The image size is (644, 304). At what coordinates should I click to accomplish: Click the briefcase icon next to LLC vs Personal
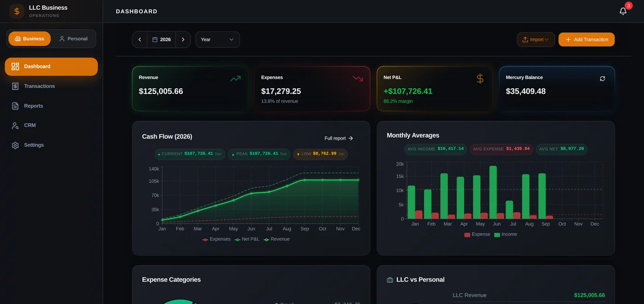click(390, 280)
